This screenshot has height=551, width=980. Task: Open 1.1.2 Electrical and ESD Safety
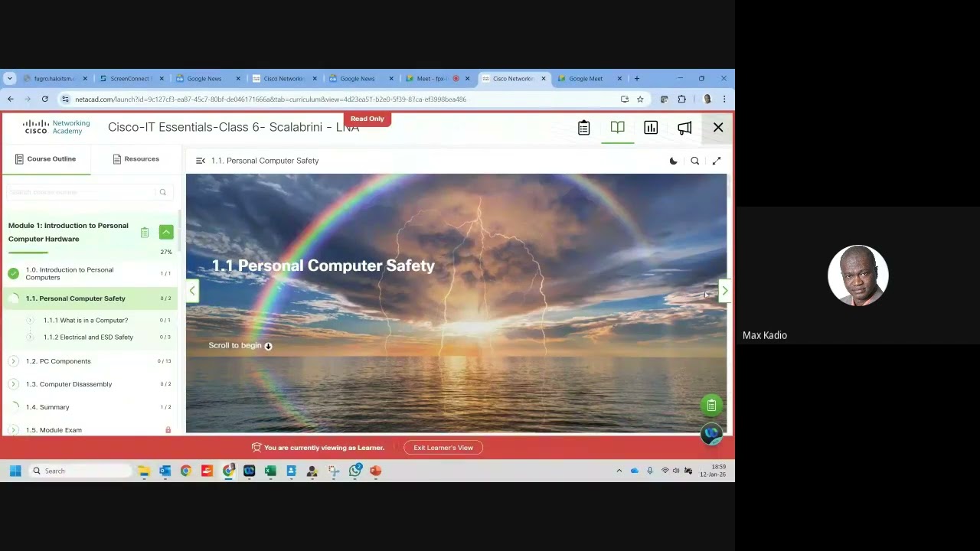coord(88,337)
